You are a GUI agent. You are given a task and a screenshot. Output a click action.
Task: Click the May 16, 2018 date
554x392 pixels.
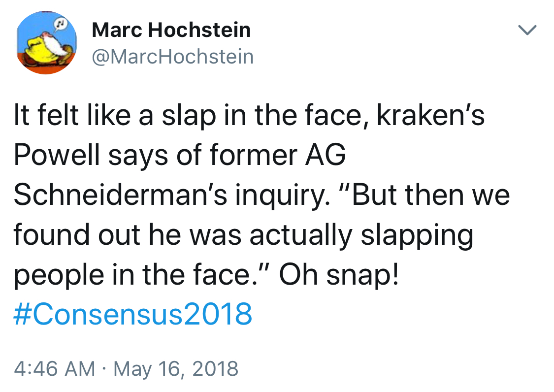176,368
